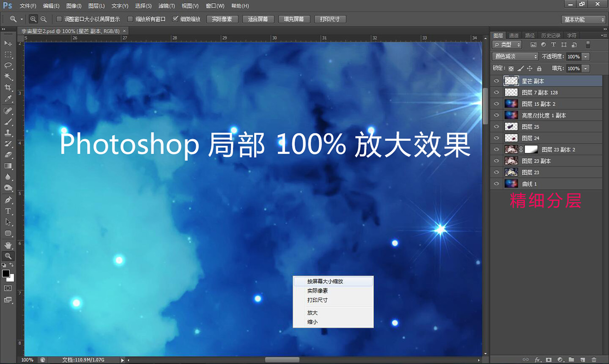Image resolution: width=609 pixels, height=364 pixels.
Task: Select the Zoom tool in toolbox
Action: click(8, 256)
